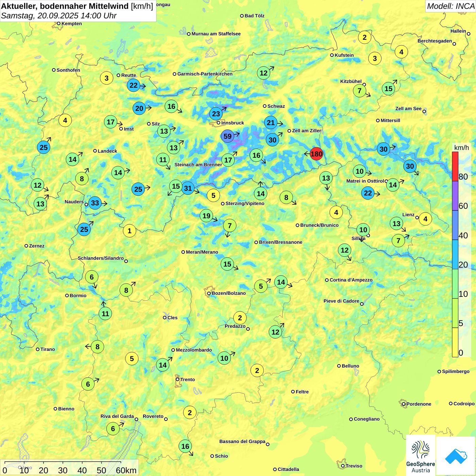The width and height of the screenshot is (476, 476).
Task: Click the blue 20 wind marker
Action: pyautogui.click(x=139, y=108)
